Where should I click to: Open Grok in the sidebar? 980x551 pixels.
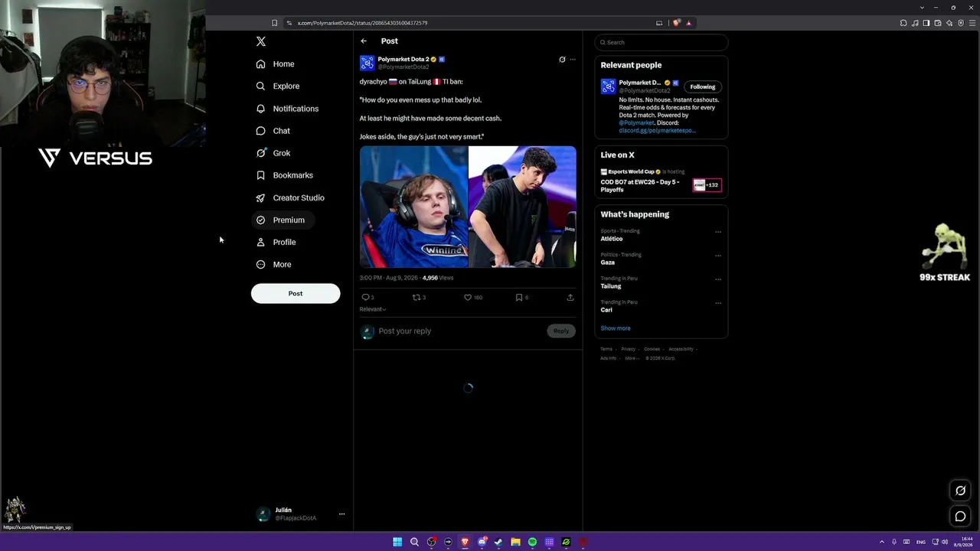point(273,153)
